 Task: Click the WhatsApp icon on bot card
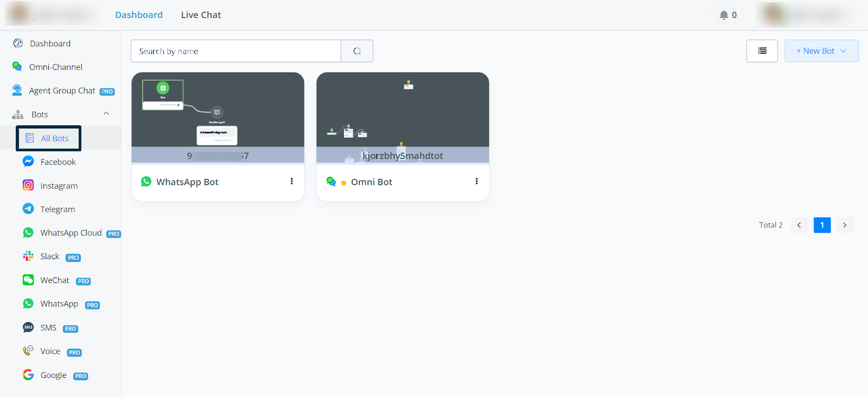[146, 182]
